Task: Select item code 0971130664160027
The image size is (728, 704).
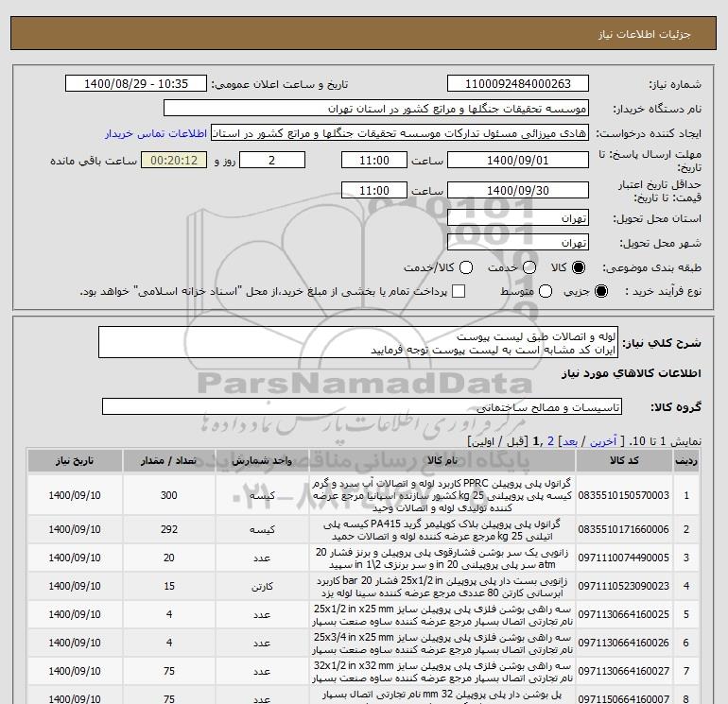Action: (x=624, y=671)
